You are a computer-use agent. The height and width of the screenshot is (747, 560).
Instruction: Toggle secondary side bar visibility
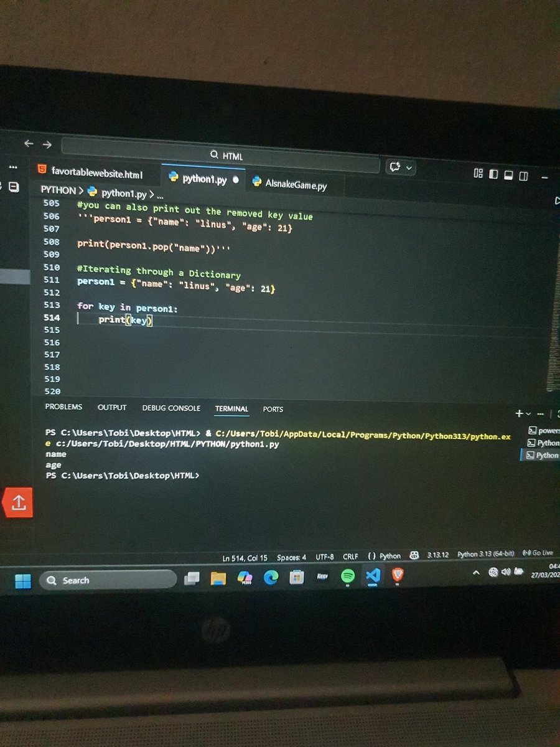click(x=523, y=176)
